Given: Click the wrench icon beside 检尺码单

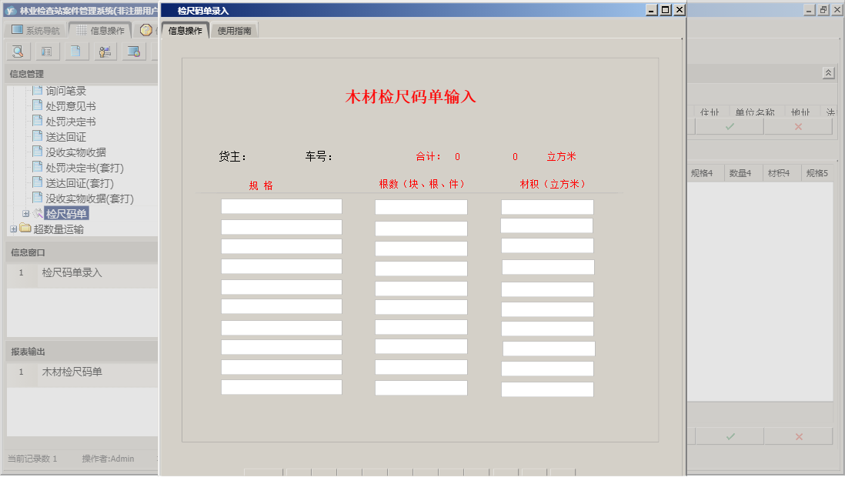Looking at the screenshot, I should (x=36, y=213).
